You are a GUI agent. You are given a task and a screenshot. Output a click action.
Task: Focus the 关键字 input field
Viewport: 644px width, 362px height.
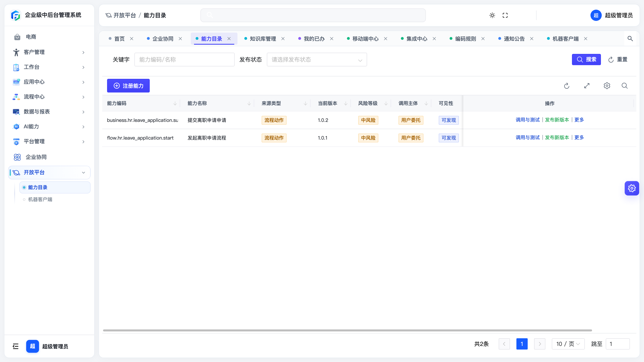coord(184,60)
